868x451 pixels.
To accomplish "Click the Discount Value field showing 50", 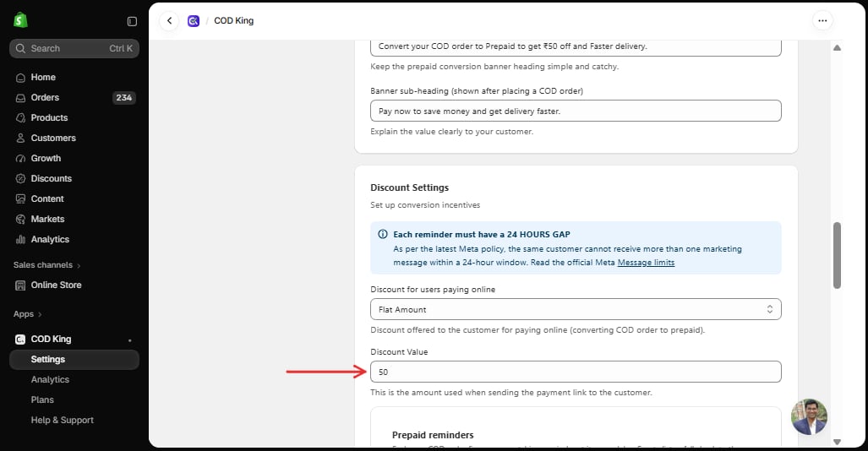I will (x=576, y=372).
